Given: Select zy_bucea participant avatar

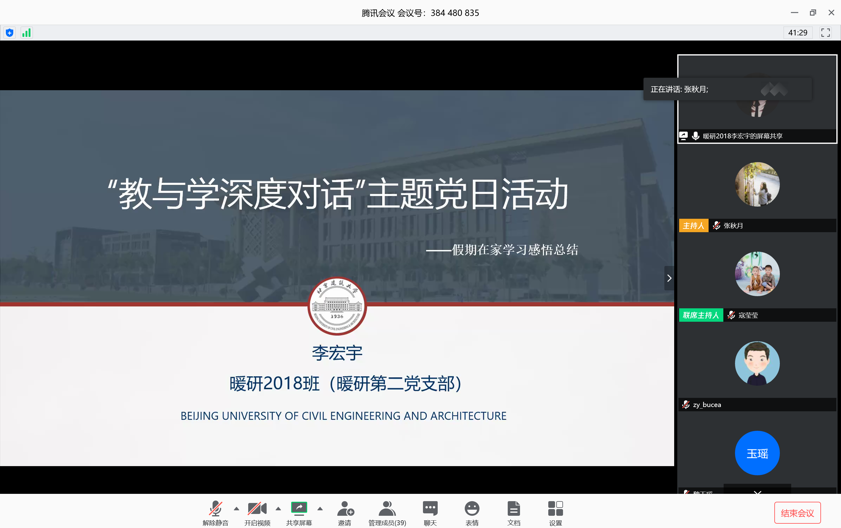Looking at the screenshot, I should point(757,364).
